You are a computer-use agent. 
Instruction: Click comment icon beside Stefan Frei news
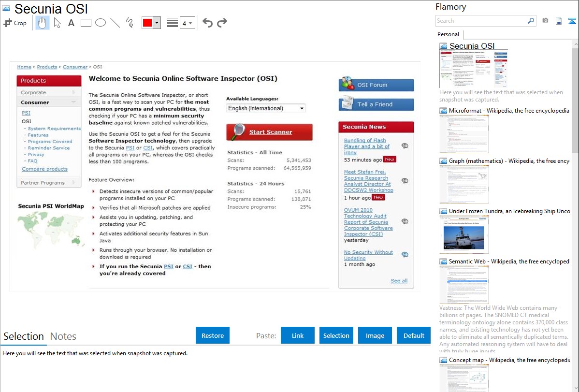click(405, 181)
